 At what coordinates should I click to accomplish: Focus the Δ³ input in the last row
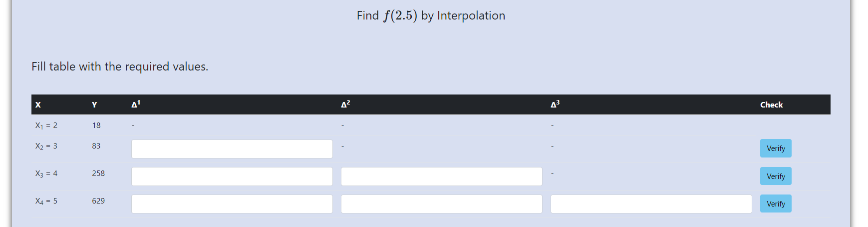(651, 204)
